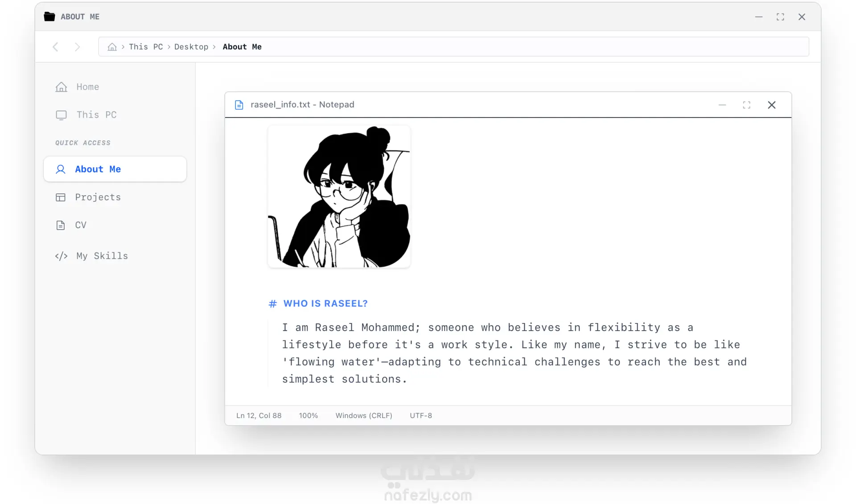The width and height of the screenshot is (856, 504).
Task: Go back with the left arrow
Action: (55, 47)
